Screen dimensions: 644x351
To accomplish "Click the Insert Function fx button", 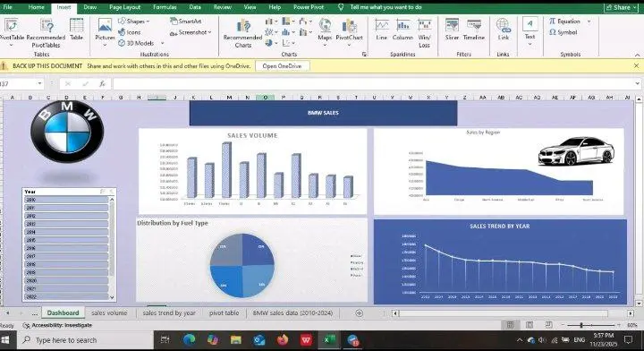I will (x=102, y=84).
